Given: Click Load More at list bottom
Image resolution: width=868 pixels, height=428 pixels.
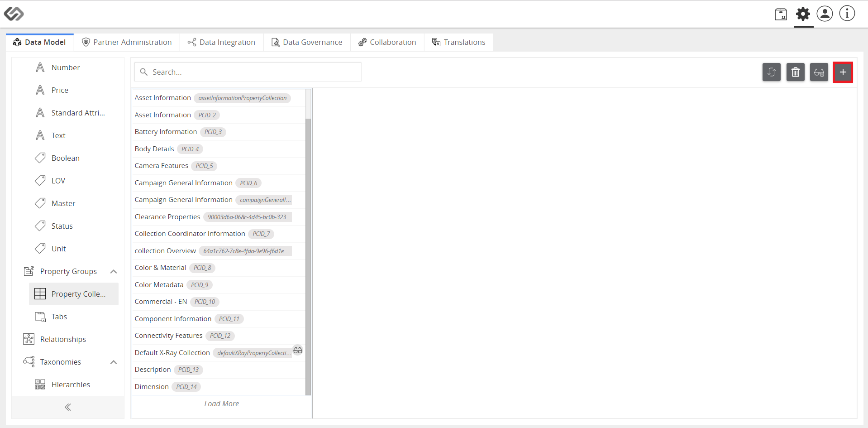Looking at the screenshot, I should point(221,404).
